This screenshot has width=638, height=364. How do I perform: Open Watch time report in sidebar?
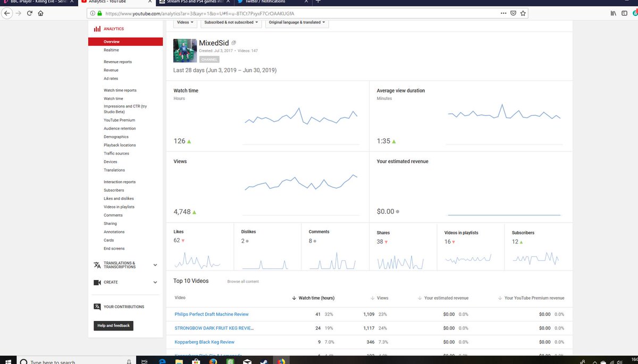113,98
